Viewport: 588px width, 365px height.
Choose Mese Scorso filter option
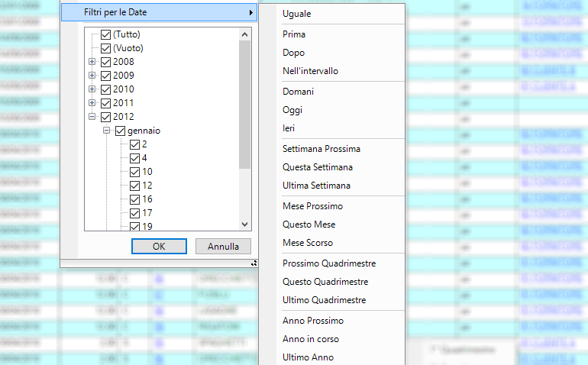(309, 243)
